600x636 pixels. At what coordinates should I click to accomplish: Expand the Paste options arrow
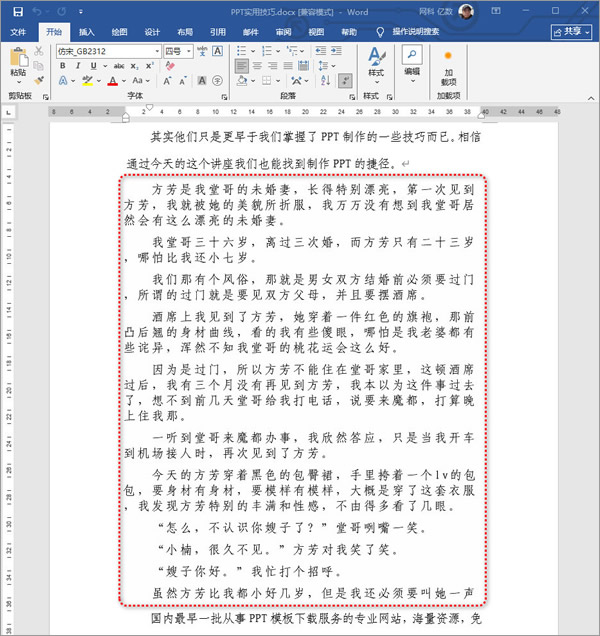pyautogui.click(x=19, y=82)
